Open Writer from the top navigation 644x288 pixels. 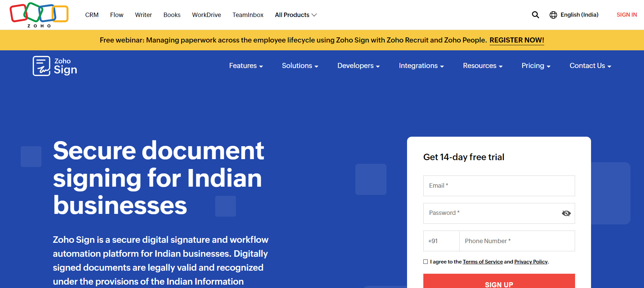(x=143, y=15)
